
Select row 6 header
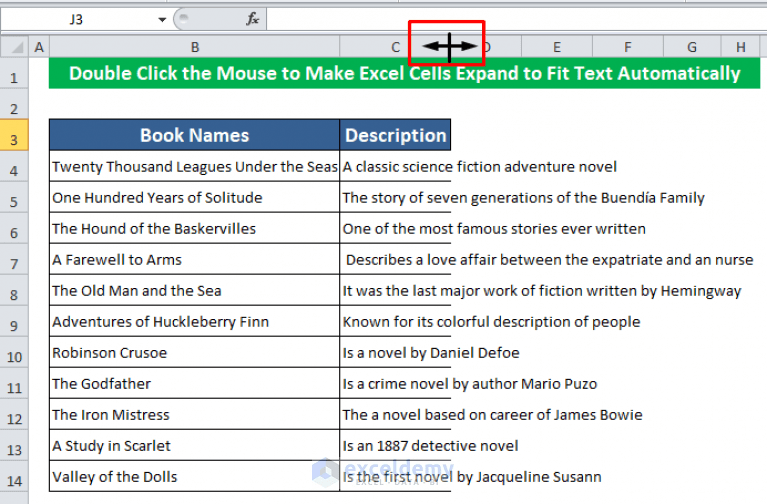click(x=14, y=229)
